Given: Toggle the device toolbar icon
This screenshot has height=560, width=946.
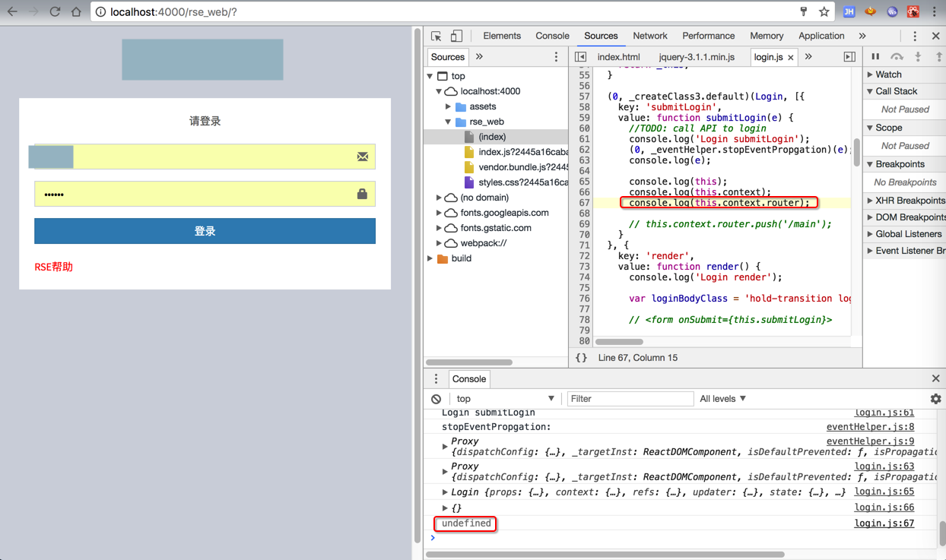Looking at the screenshot, I should 456,36.
